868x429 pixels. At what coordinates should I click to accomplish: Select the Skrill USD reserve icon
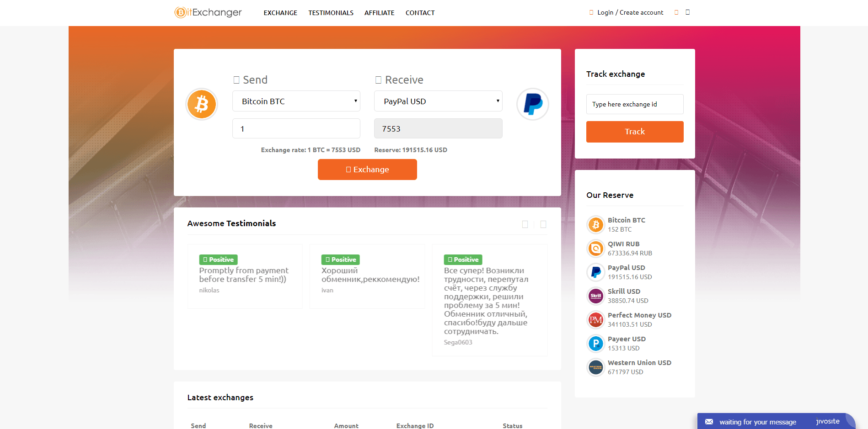pyautogui.click(x=595, y=296)
